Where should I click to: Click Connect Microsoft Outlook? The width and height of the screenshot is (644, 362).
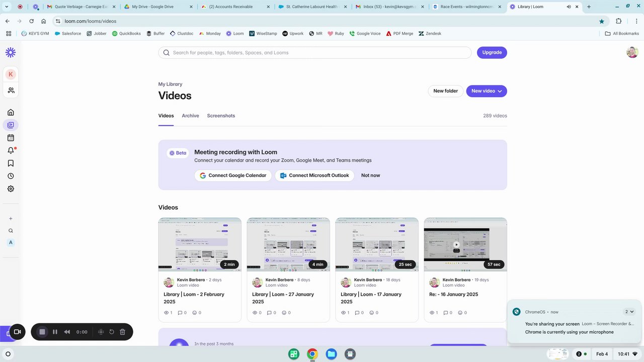point(314,175)
